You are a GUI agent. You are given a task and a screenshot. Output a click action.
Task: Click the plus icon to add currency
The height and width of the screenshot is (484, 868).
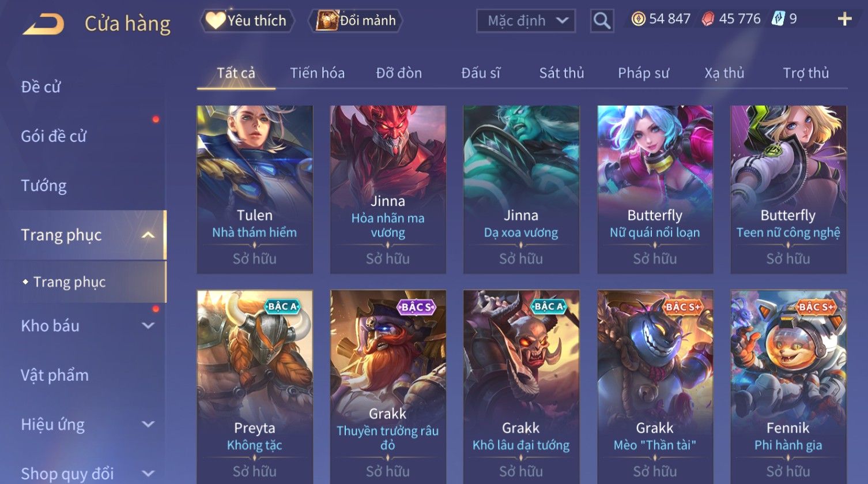[x=844, y=20]
